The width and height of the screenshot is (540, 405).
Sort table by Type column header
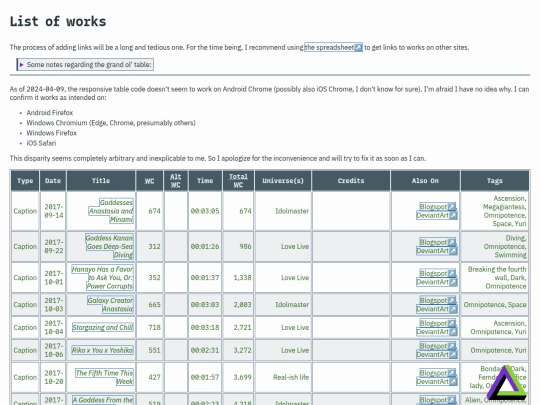coord(25,180)
